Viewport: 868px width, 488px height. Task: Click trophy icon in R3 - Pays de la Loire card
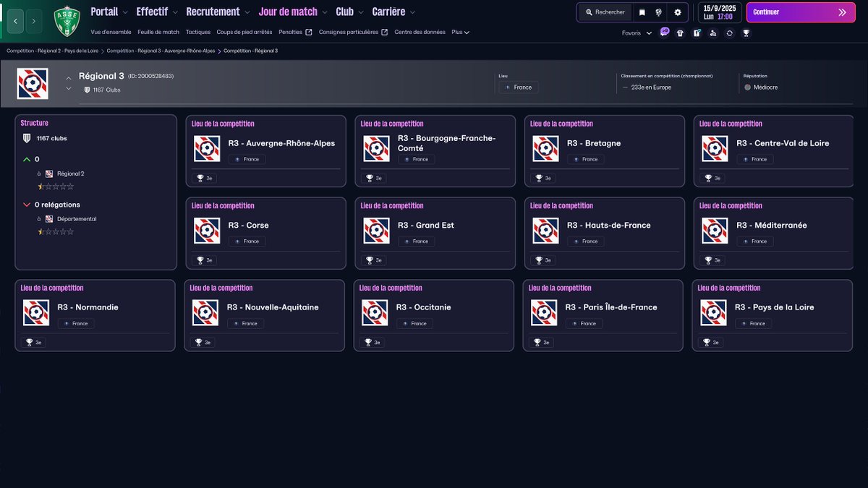pos(706,343)
